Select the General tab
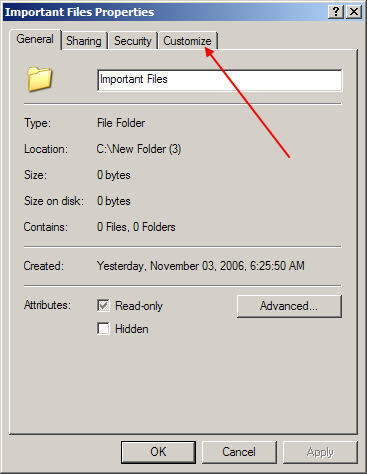The width and height of the screenshot is (367, 474). 35,39
